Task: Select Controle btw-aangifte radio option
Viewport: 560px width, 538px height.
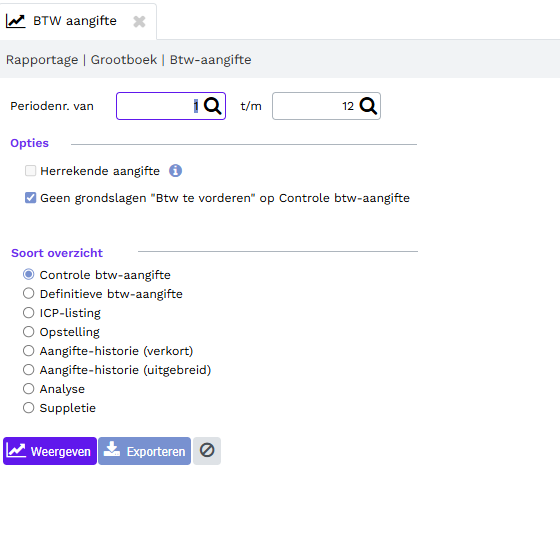Action: pyautogui.click(x=29, y=274)
